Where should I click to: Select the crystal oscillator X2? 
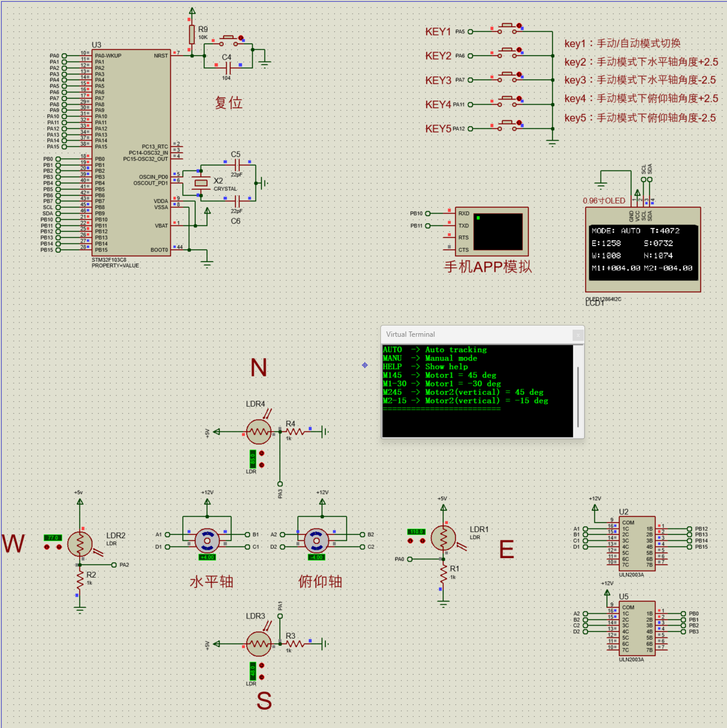tap(201, 183)
